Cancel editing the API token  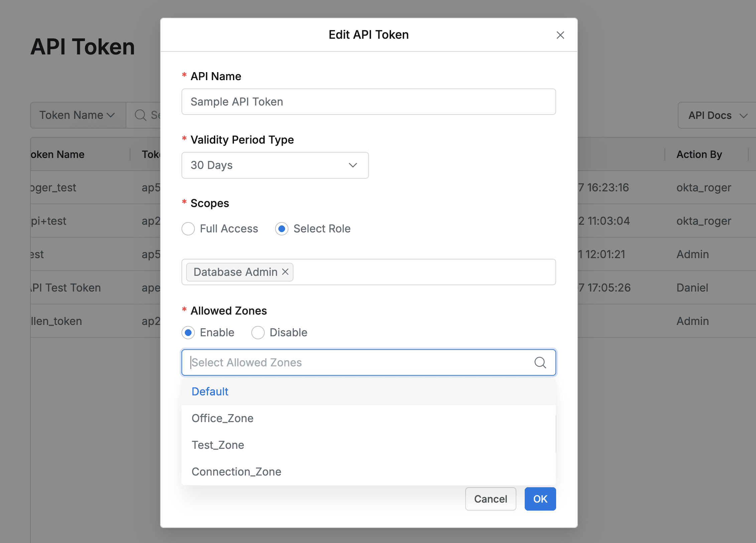pyautogui.click(x=490, y=499)
